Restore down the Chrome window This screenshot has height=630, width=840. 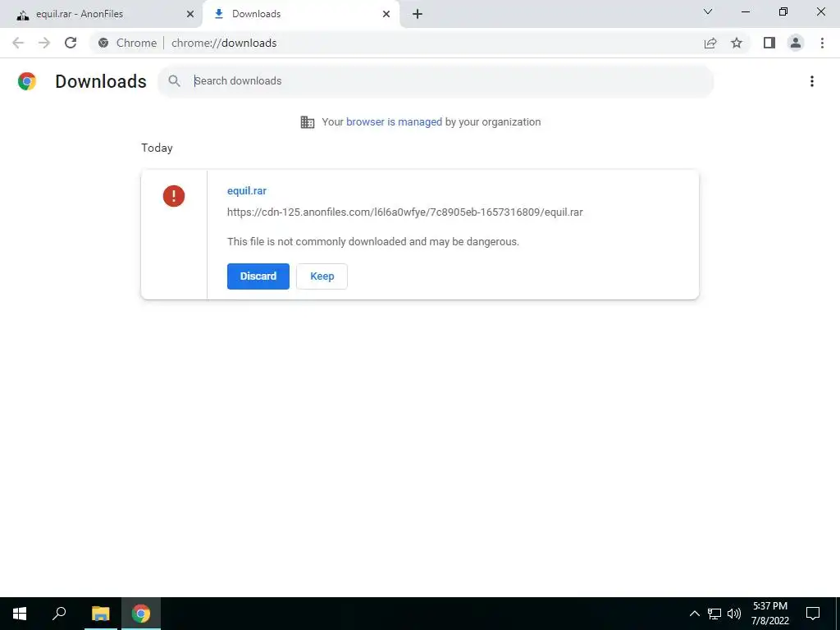pos(783,11)
